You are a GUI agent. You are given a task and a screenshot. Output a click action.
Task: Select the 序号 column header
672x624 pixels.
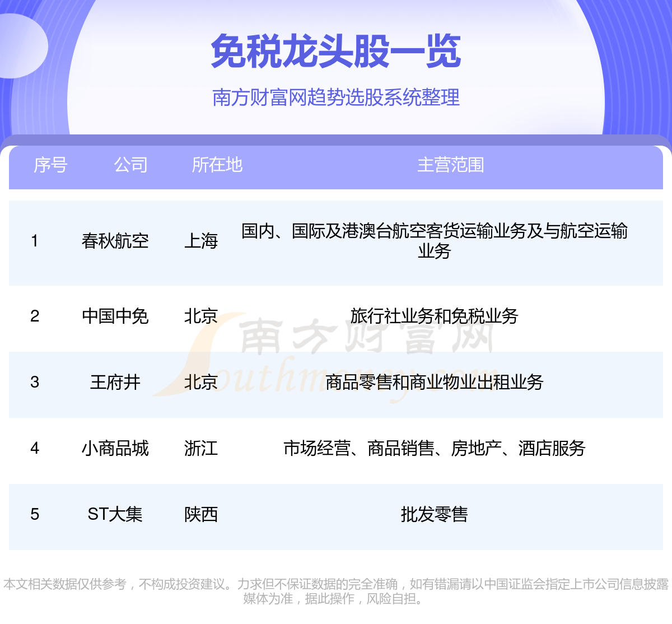coord(50,165)
